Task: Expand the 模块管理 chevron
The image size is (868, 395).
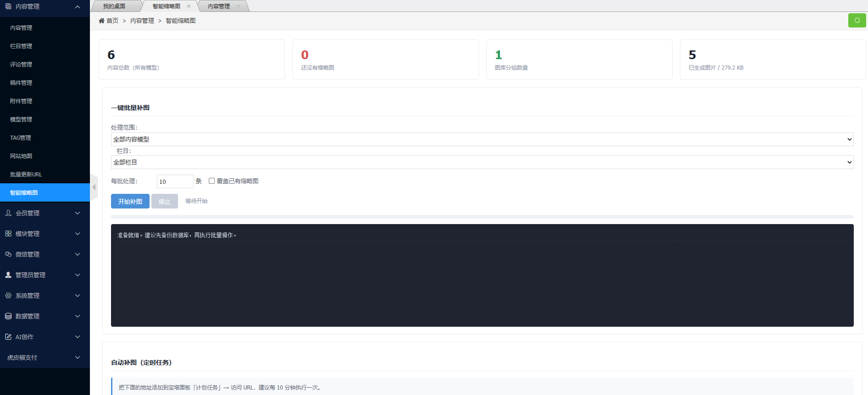Action: tap(78, 234)
